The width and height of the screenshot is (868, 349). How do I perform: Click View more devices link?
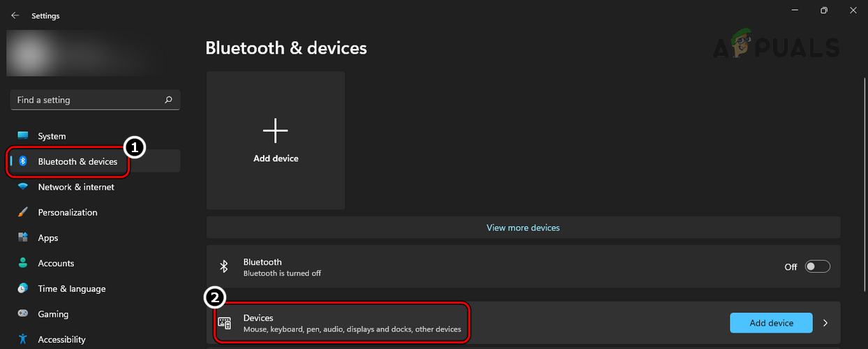tap(523, 228)
